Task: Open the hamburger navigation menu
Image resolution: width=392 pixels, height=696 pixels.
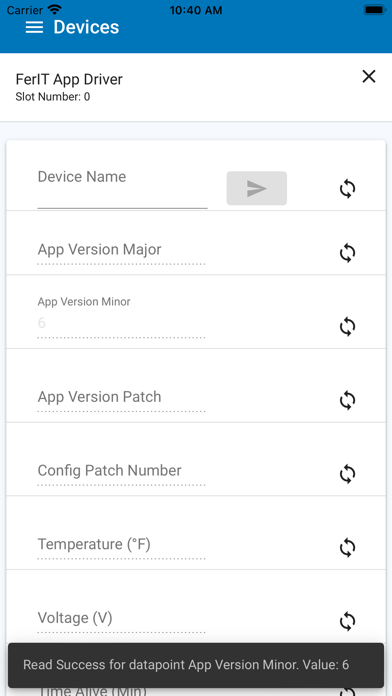Action: point(34,27)
